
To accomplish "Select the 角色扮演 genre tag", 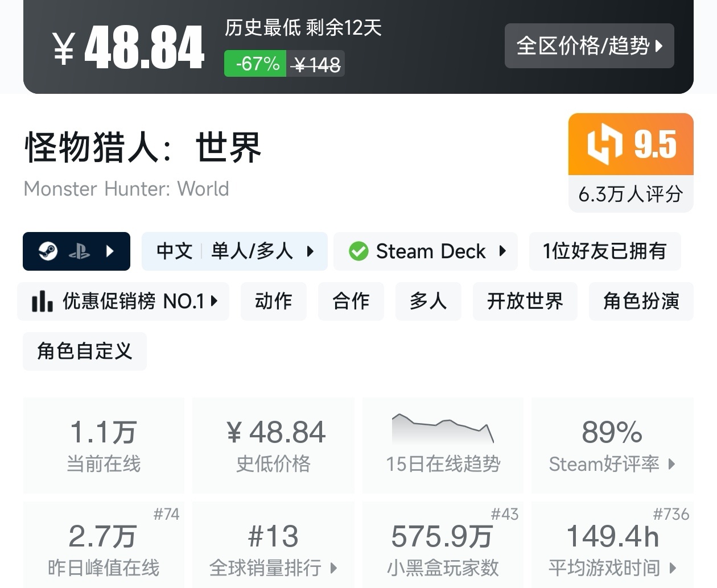I will click(x=641, y=301).
